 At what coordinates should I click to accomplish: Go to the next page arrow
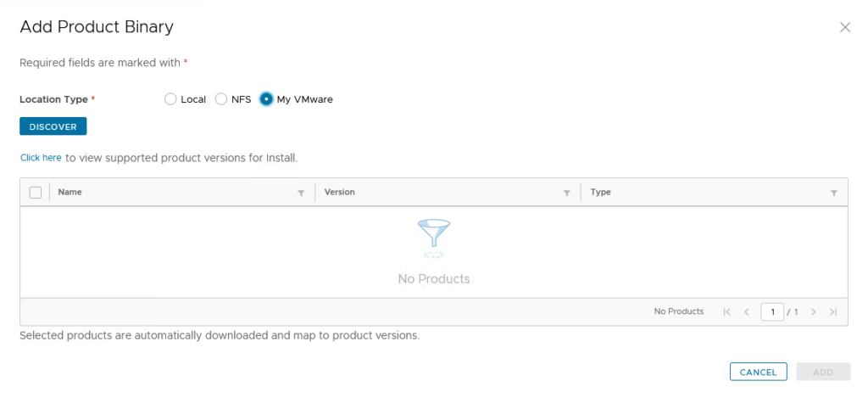(814, 312)
